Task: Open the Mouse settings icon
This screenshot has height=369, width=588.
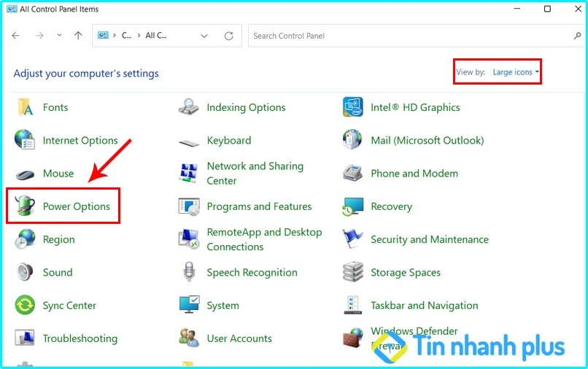Action: point(25,174)
